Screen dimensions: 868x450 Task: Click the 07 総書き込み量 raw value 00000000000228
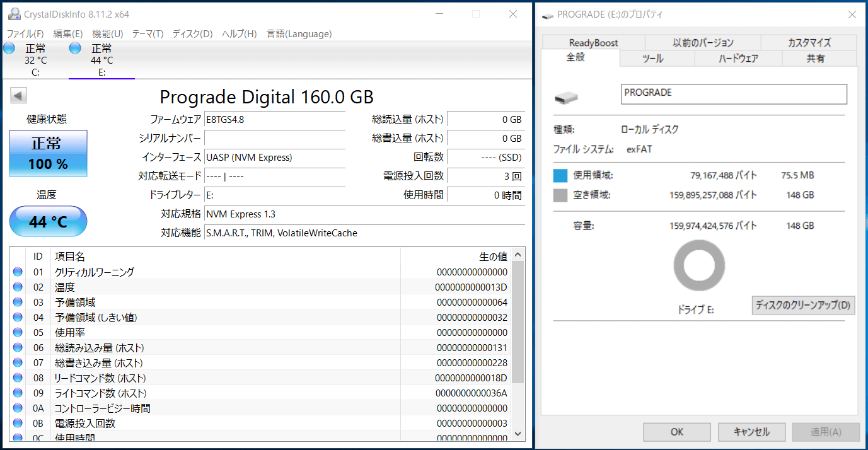click(472, 363)
